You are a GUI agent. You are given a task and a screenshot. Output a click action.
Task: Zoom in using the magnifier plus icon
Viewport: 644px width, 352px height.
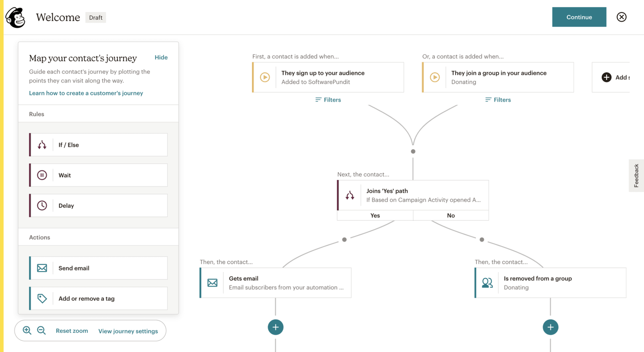[27, 330]
